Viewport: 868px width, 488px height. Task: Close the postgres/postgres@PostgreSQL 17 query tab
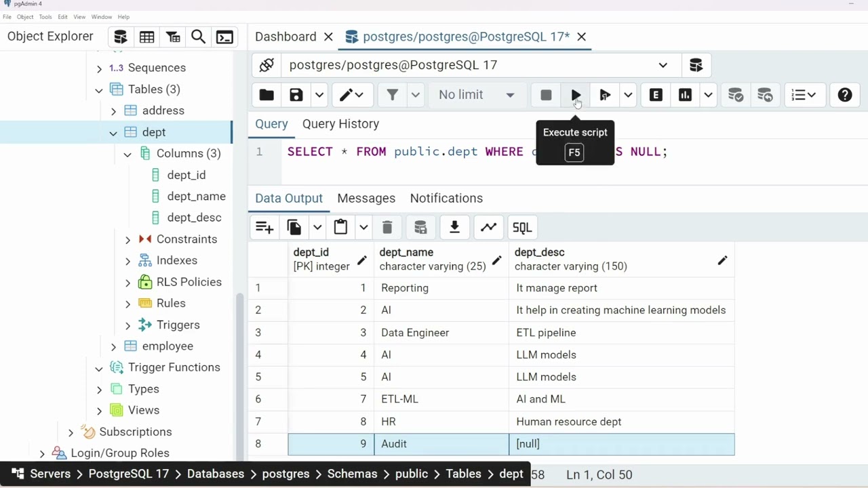[581, 37]
